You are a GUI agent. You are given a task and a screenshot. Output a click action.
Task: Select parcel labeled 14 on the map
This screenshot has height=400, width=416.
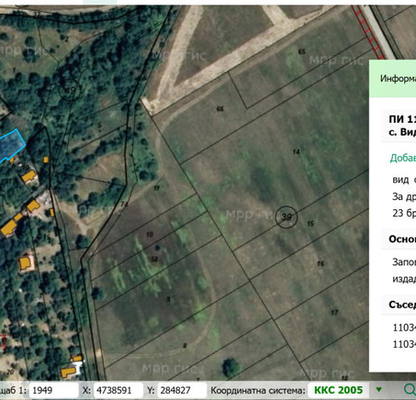[296, 152]
